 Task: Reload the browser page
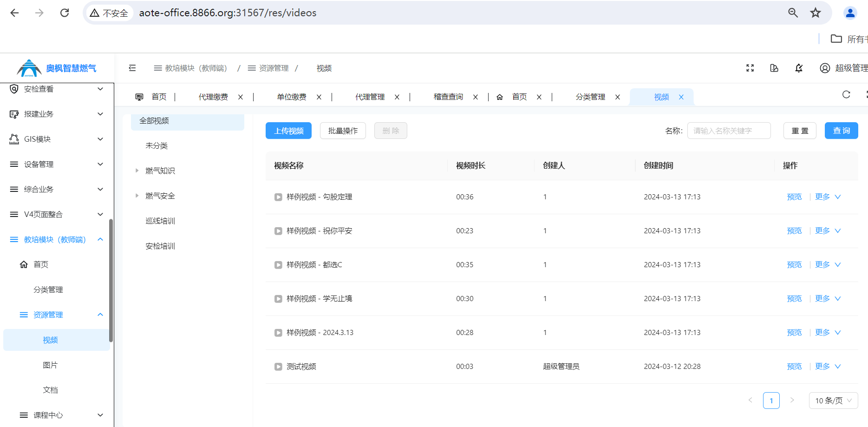[x=65, y=13]
